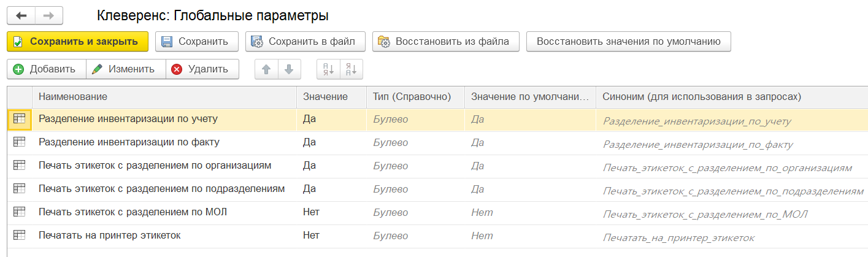Screen dimensions: 868x257
Task: Click table icon of Разделение инвентаризации по учету row
Action: (19, 119)
